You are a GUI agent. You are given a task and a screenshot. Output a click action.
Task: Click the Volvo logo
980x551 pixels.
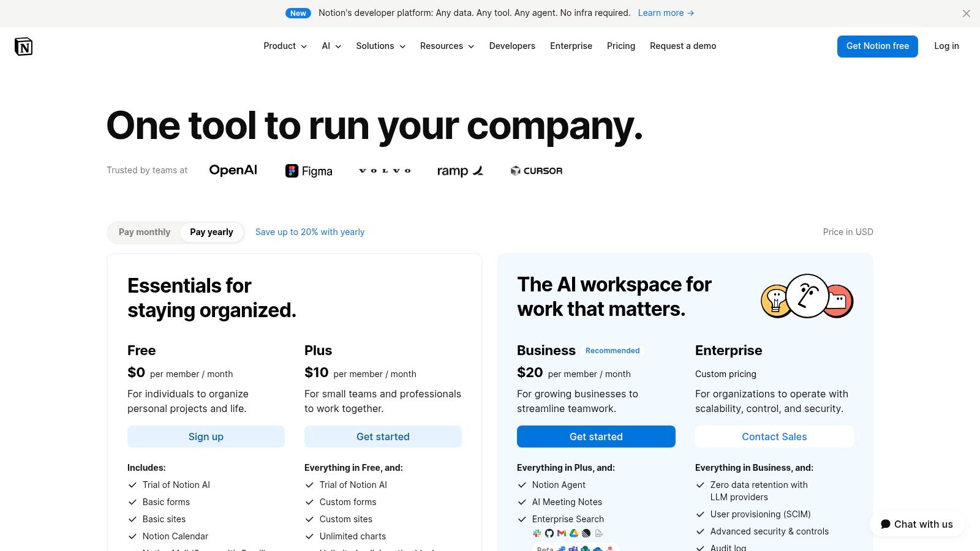[385, 171]
